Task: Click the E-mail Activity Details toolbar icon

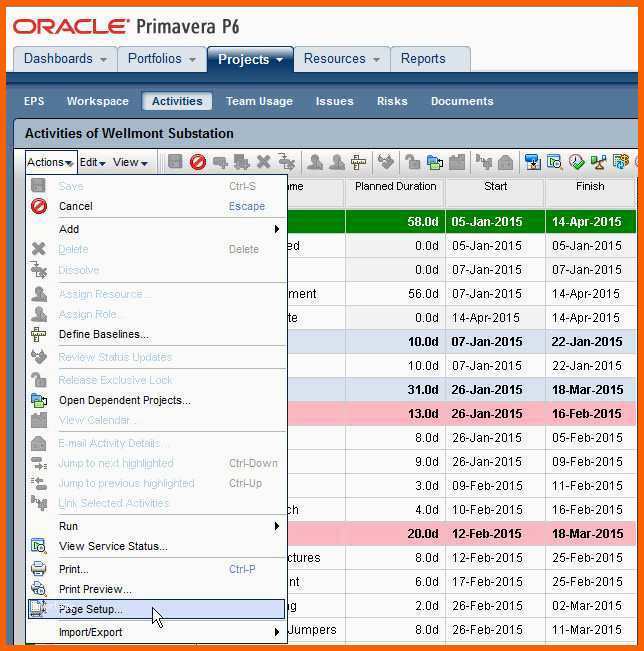Action: click(x=505, y=162)
